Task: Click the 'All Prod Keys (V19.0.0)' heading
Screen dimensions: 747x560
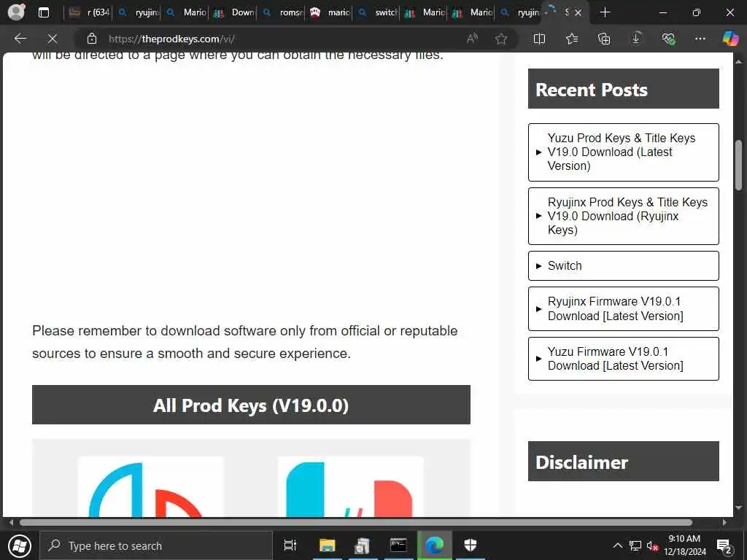Action: (x=251, y=405)
